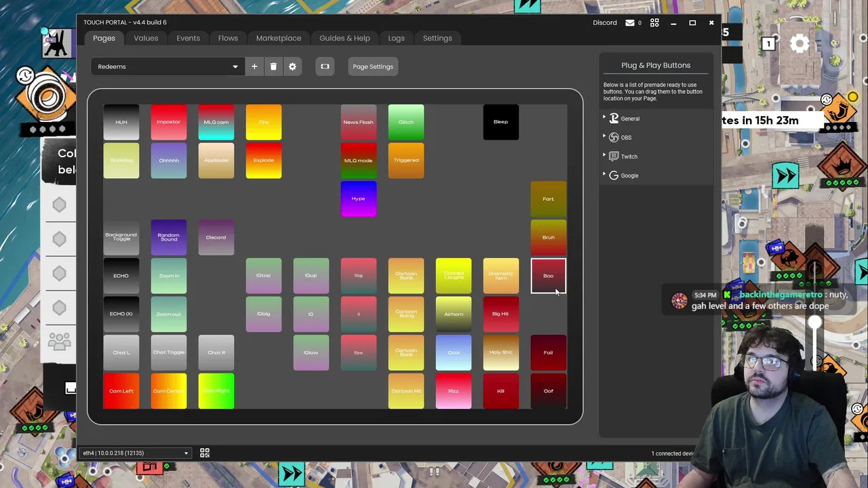Open the Events tab

coord(189,38)
